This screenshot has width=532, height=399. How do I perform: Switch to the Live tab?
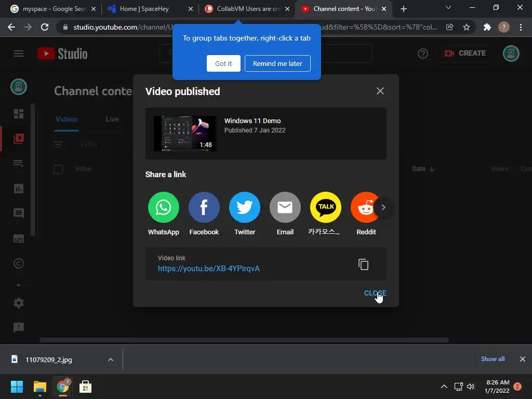click(x=112, y=119)
